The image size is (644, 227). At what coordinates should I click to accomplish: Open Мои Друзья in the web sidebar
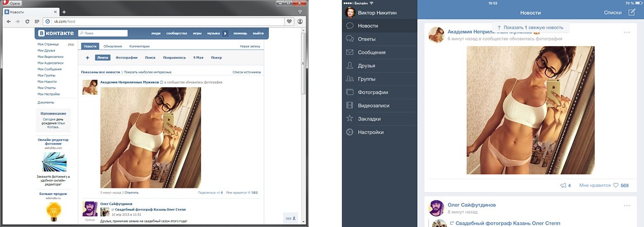pos(46,50)
